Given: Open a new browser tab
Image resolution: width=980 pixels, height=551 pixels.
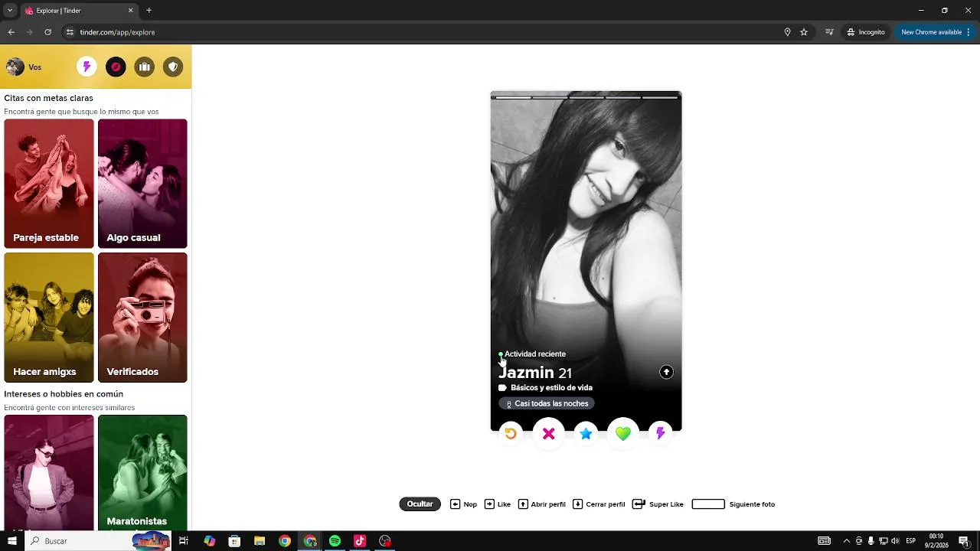Looking at the screenshot, I should click(149, 11).
